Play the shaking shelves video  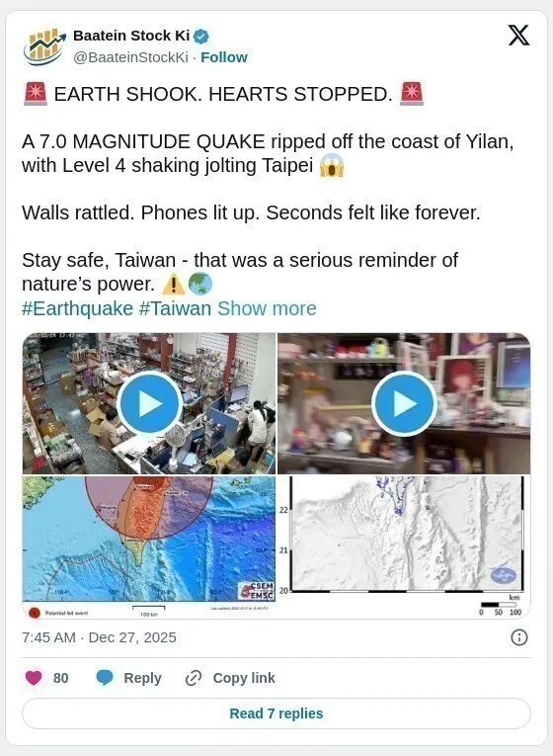tap(404, 403)
